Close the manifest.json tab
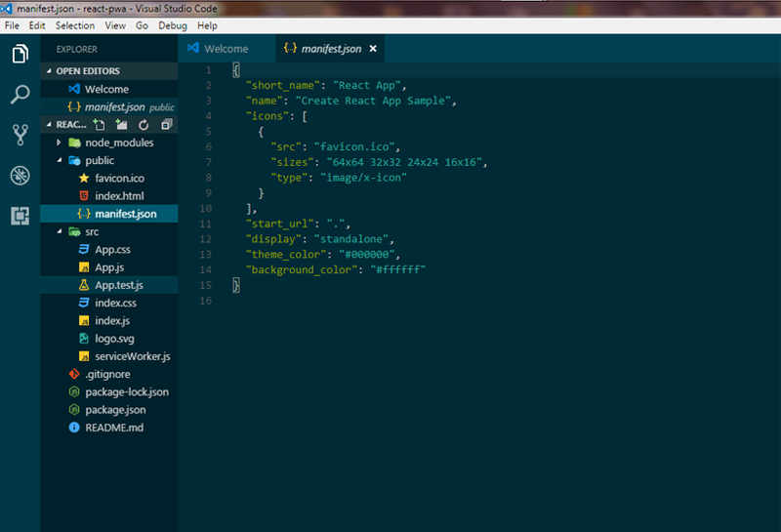The height and width of the screenshot is (532, 781). click(372, 48)
